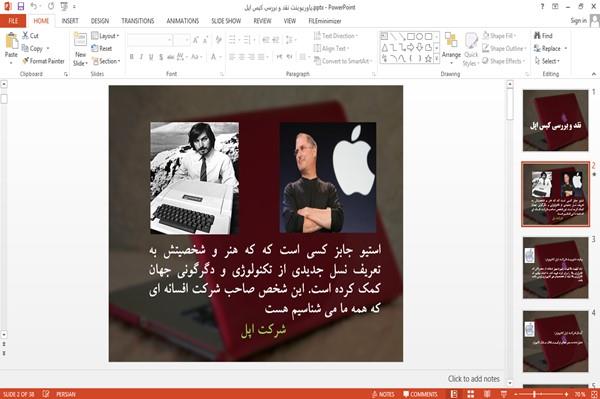The width and height of the screenshot is (600, 399).
Task: Click the spell check icon in status bar
Action: [46, 394]
